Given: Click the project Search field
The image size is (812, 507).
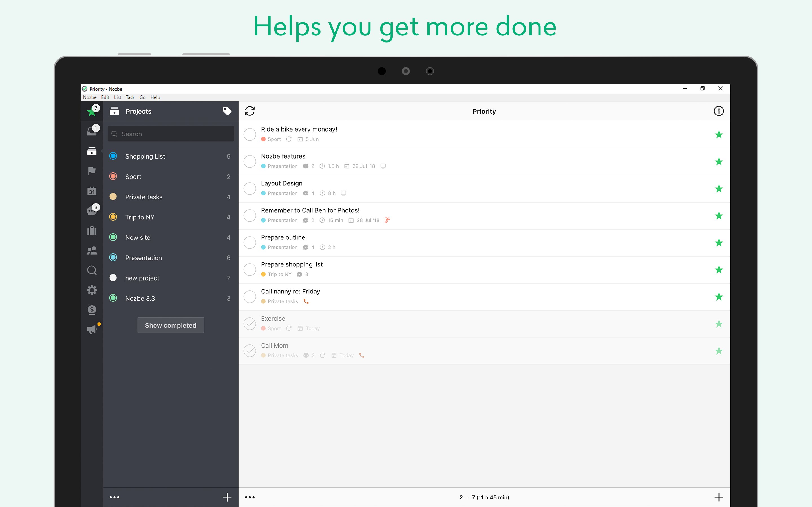Looking at the screenshot, I should click(x=171, y=134).
